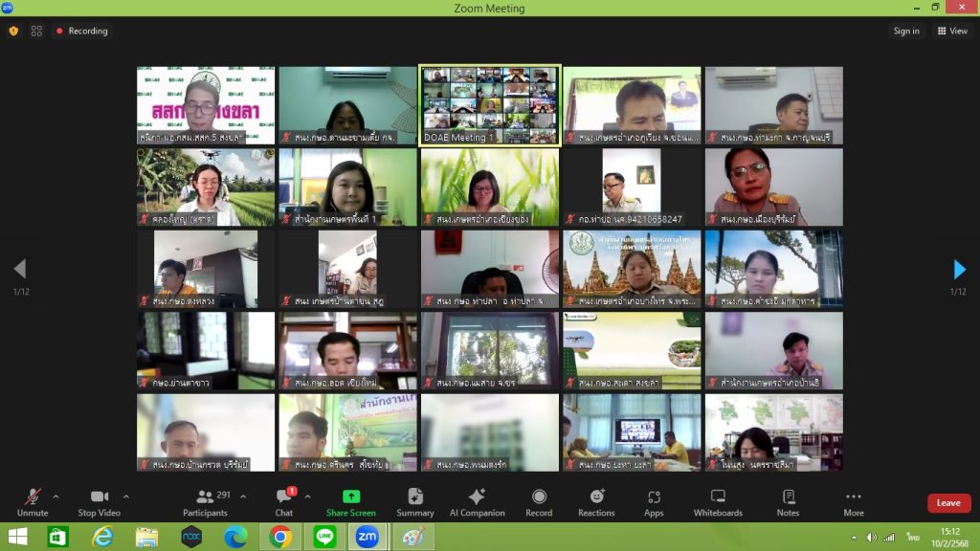Select the pink-banner participant tile in the top row

coord(206,105)
